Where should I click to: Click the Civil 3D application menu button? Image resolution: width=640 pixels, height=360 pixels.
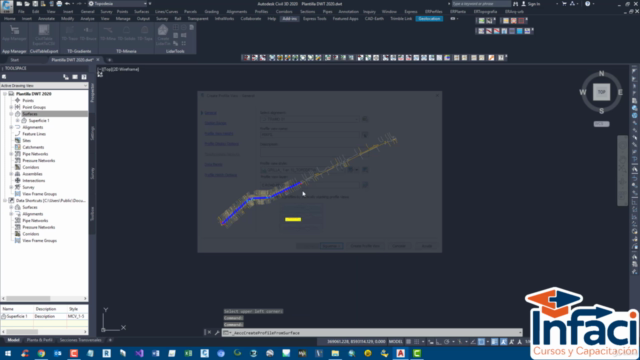pos(7,6)
